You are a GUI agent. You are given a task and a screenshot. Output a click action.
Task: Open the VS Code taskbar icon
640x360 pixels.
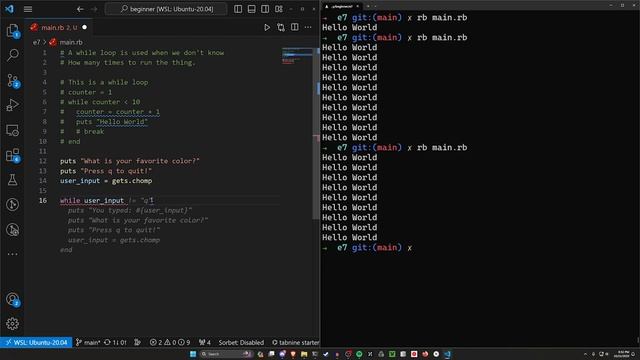tap(447, 354)
